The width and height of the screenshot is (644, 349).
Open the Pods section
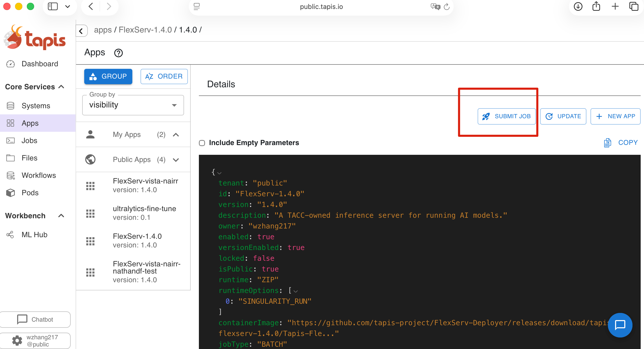(x=38, y=193)
